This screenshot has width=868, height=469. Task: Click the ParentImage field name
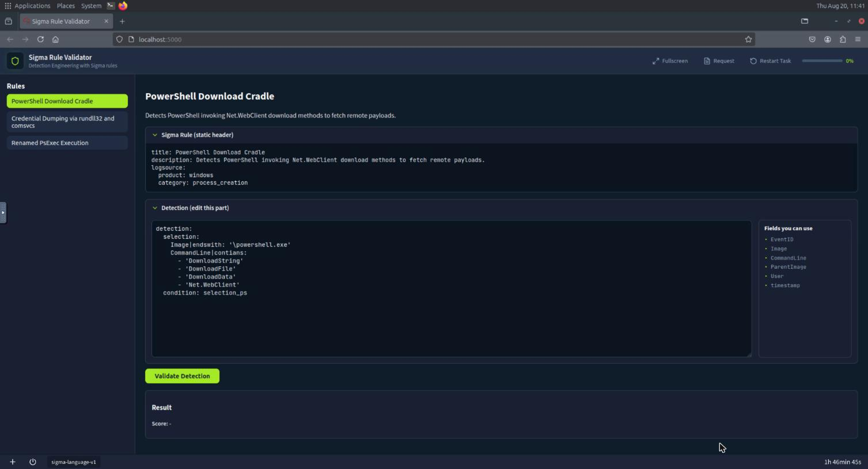[x=788, y=267]
